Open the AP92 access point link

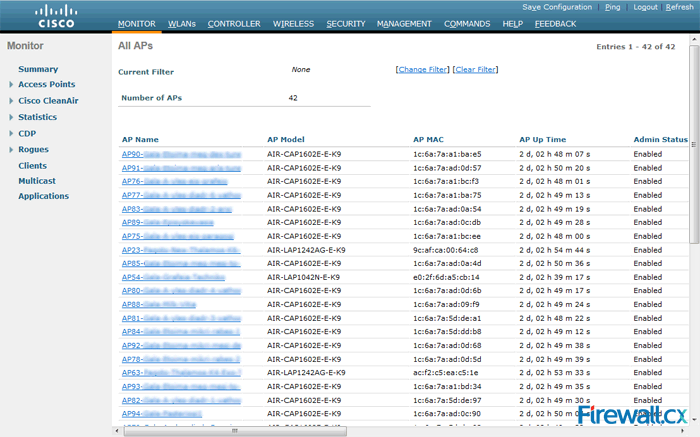(x=181, y=346)
